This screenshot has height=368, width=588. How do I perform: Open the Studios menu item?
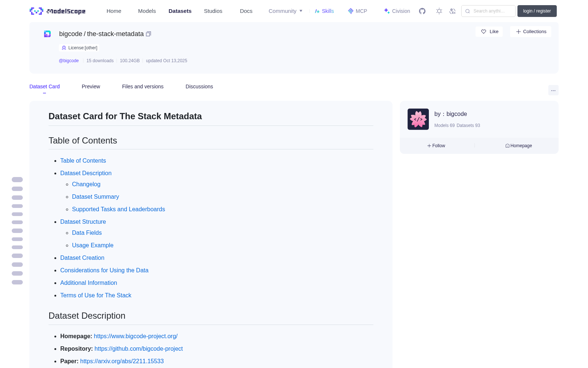[213, 11]
